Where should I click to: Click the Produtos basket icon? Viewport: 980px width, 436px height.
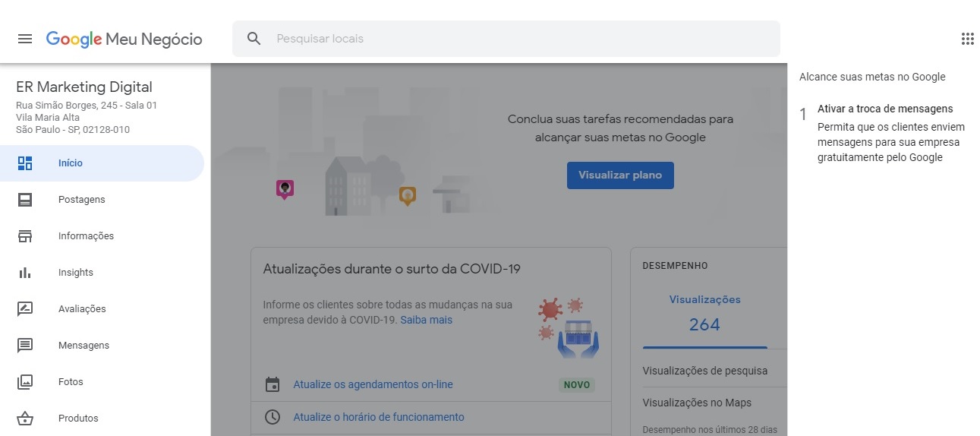click(25, 419)
